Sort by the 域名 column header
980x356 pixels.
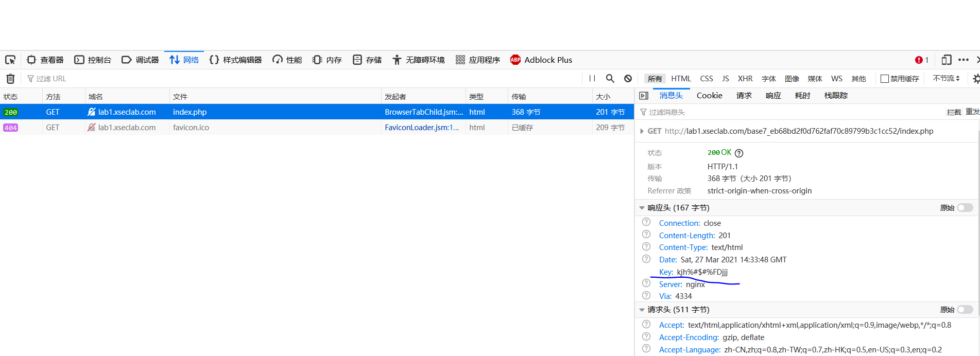click(x=127, y=96)
